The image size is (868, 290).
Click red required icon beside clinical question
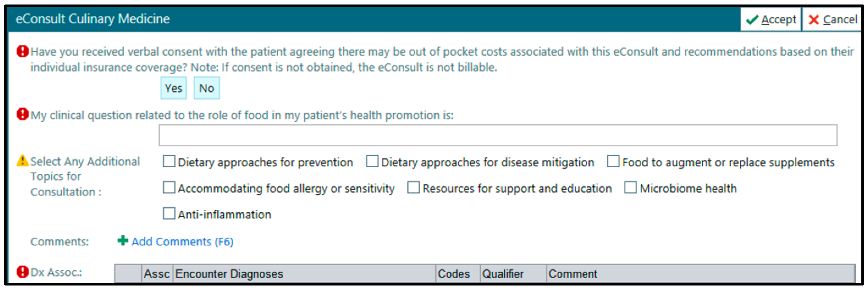(22, 114)
